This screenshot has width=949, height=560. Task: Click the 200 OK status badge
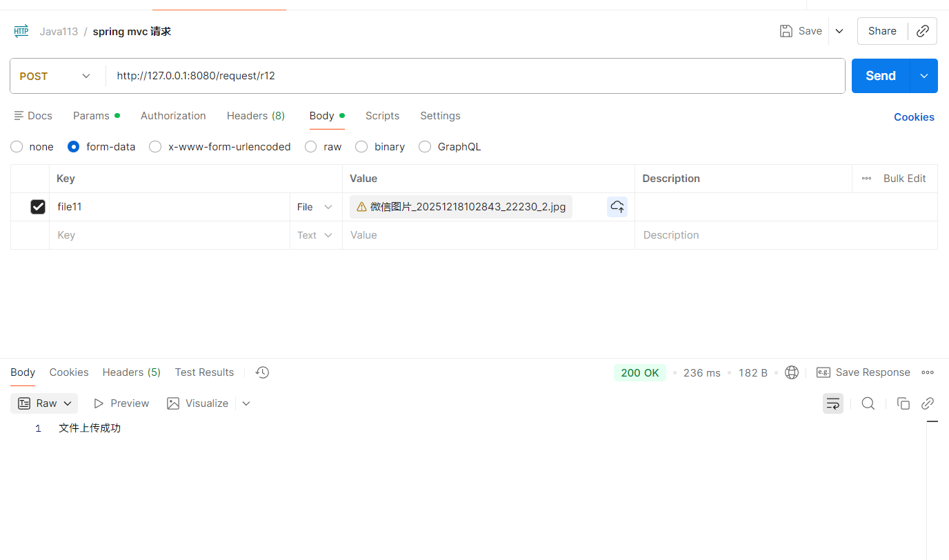click(x=640, y=372)
